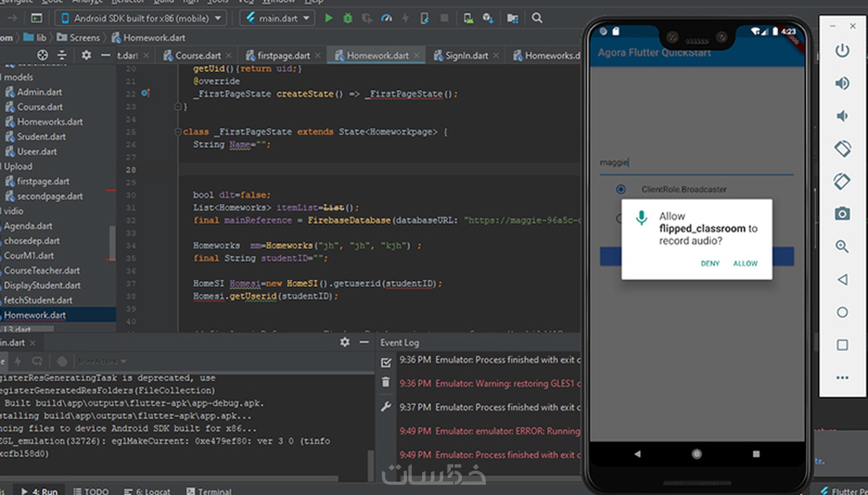Start debugging with the bug icon
This screenshot has height=495, width=868.
click(348, 18)
